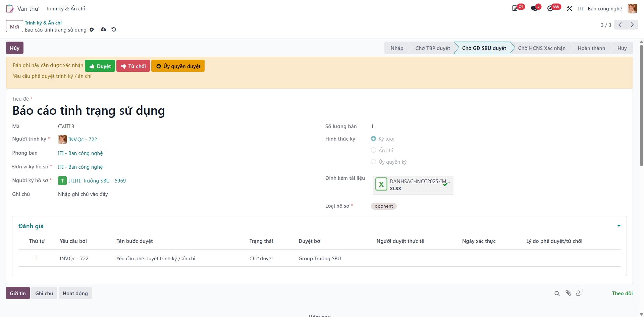Open Trình ký & Ấn chỉ breadcrumb link
Screen dimensions: 644x317
click(43, 23)
